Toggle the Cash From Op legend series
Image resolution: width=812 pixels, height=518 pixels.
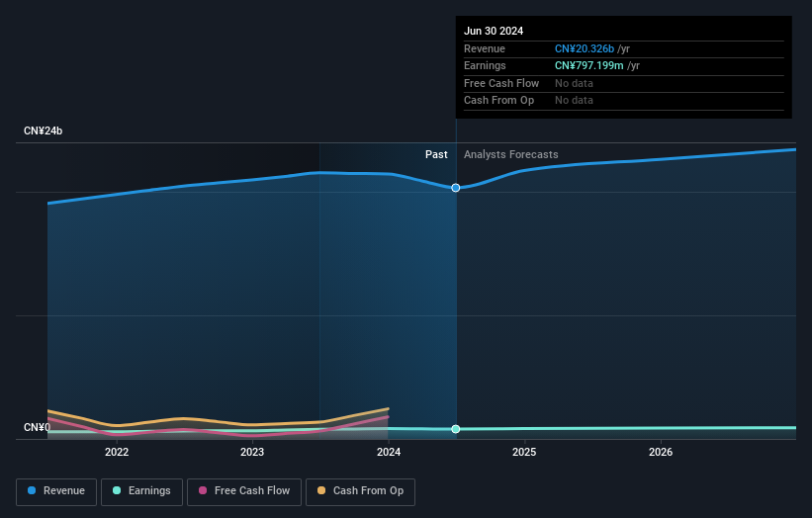point(360,491)
